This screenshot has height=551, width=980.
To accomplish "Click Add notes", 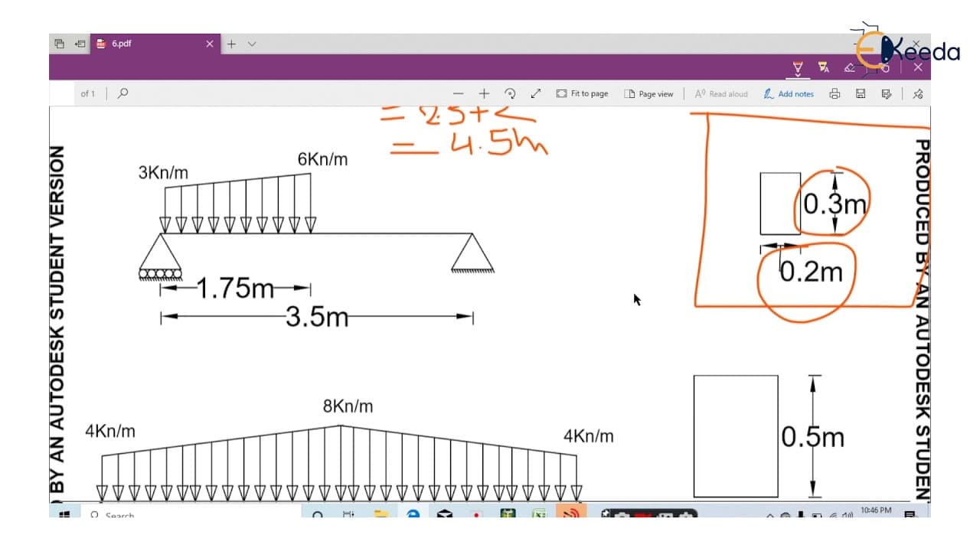I will 789,93.
